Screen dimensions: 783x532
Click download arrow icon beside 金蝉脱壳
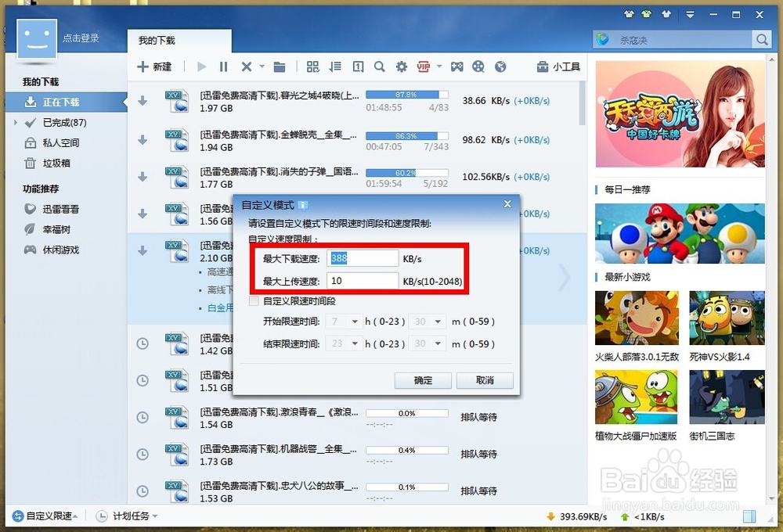[143, 140]
